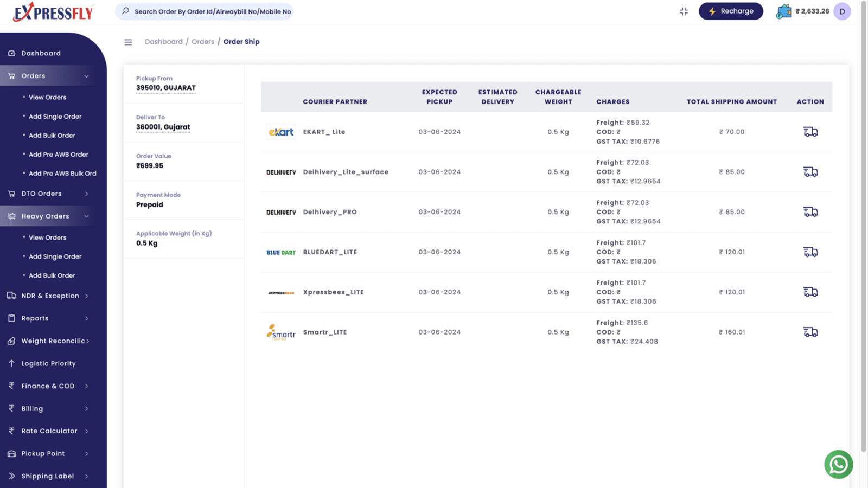Expand the Finance & COD menu
This screenshot has height=488, width=868.
49,386
